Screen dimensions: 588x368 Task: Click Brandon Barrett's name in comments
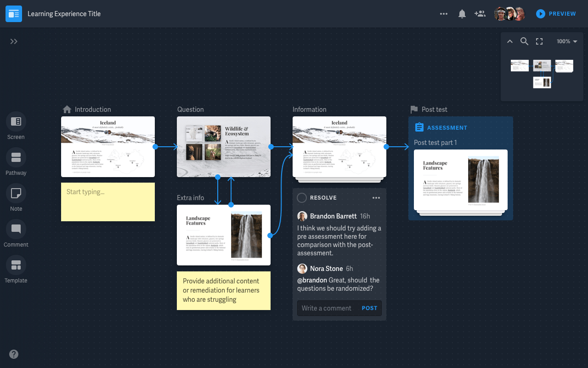pyautogui.click(x=333, y=216)
